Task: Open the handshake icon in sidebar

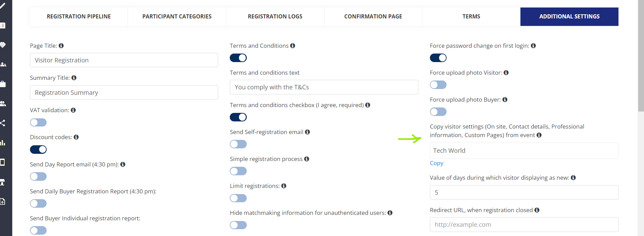Action: click(x=3, y=45)
